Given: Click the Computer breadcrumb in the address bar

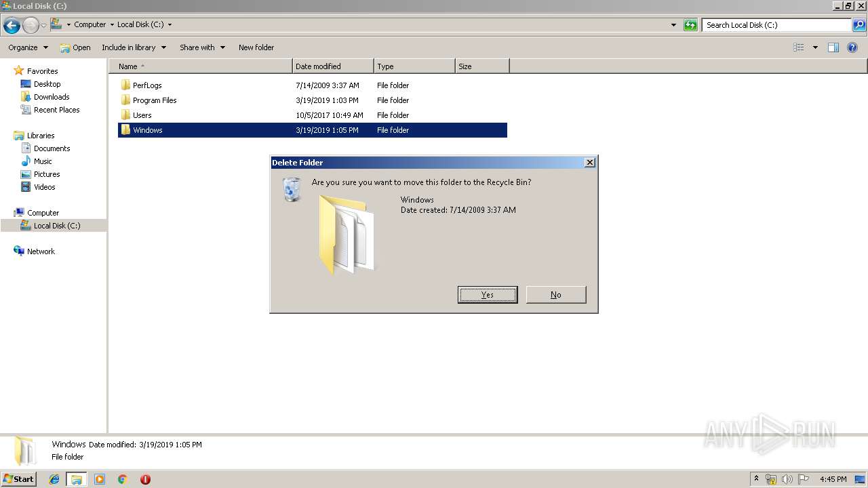Looking at the screenshot, I should (90, 24).
